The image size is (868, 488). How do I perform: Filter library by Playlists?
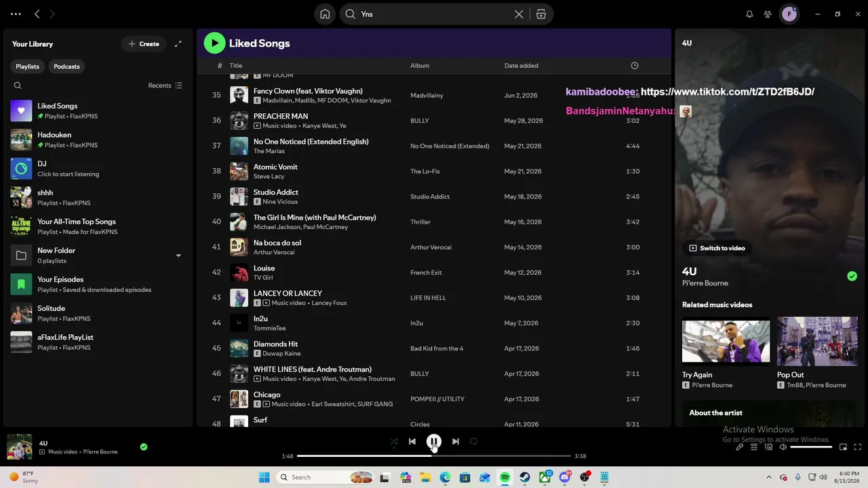[x=28, y=66]
